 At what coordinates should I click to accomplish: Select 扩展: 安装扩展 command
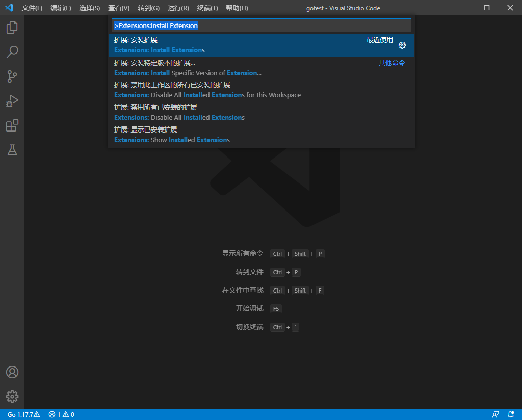click(262, 45)
